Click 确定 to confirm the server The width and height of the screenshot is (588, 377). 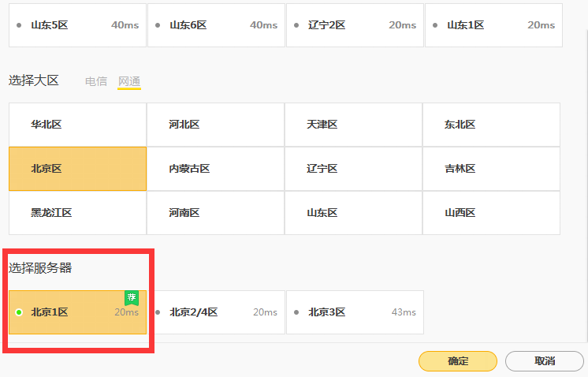click(x=457, y=361)
